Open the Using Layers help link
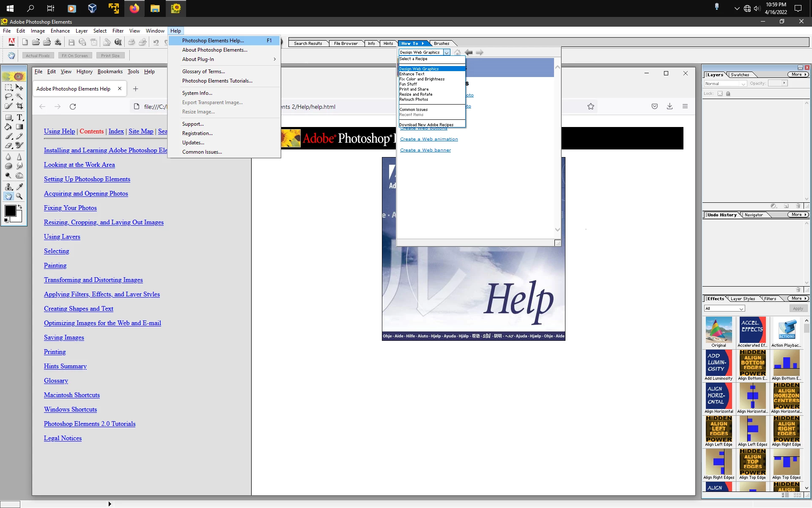Screen dimensions: 812x508 tap(62, 237)
